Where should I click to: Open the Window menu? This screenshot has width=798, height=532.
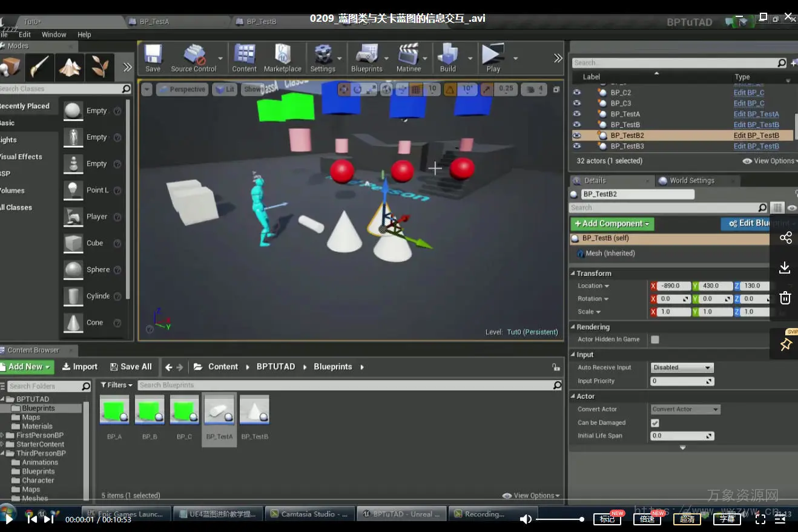[x=54, y=34]
